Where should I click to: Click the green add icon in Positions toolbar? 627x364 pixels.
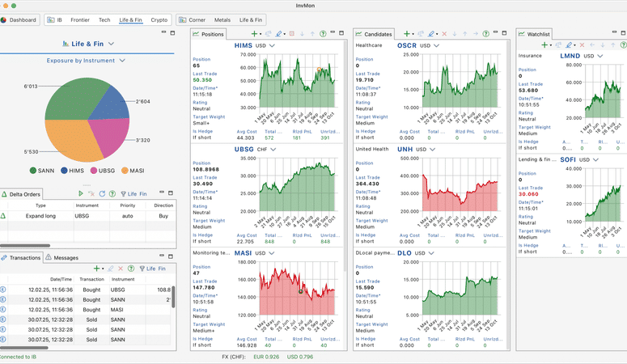(x=255, y=34)
